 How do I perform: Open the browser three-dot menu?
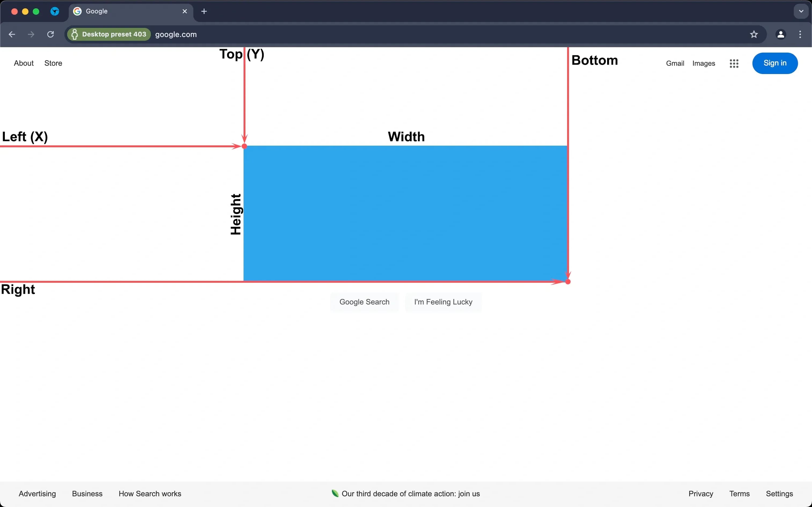(x=800, y=34)
